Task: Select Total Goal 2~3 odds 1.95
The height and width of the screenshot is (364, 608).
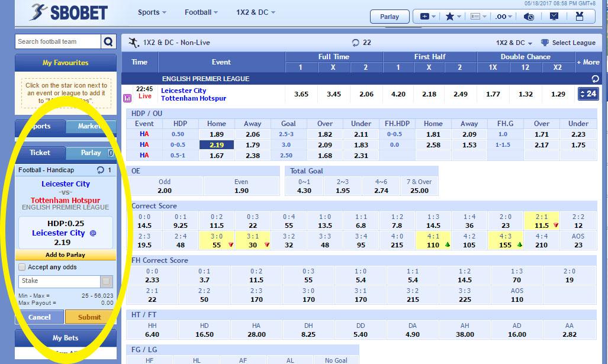Action: [x=343, y=191]
